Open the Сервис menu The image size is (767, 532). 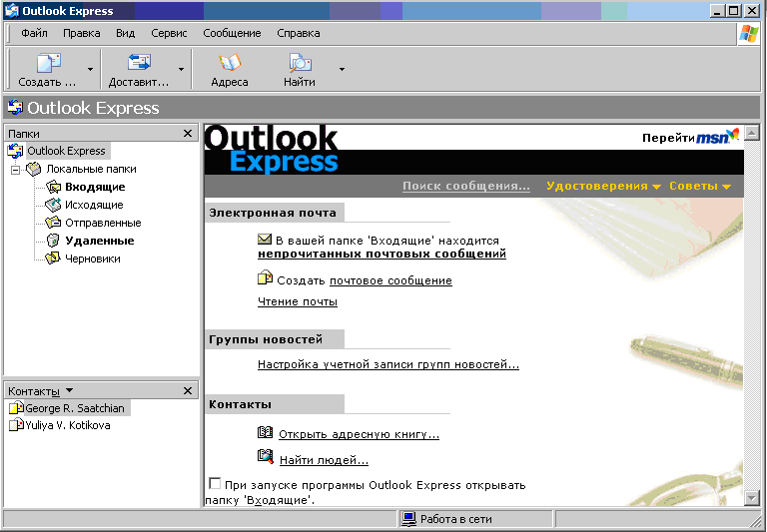pyautogui.click(x=169, y=33)
